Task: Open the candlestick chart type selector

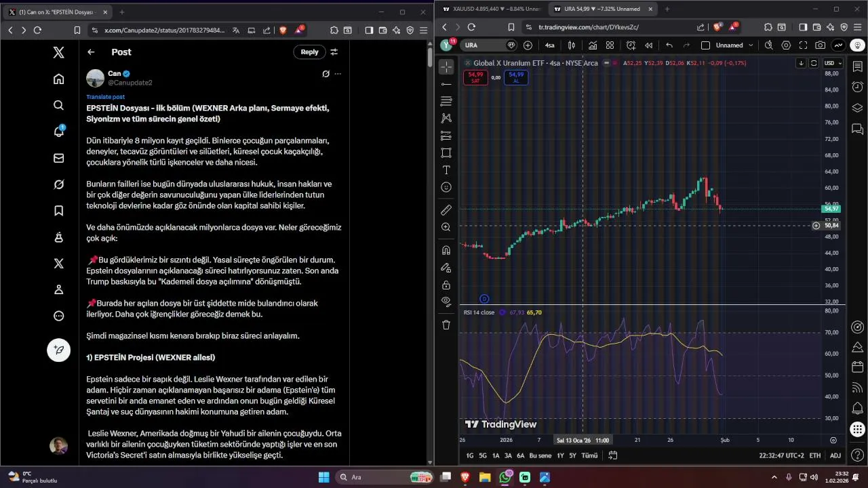Action: pos(572,45)
